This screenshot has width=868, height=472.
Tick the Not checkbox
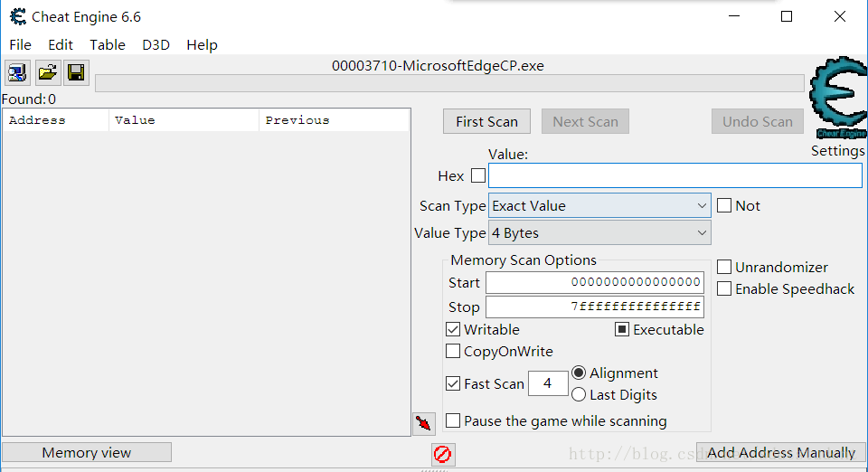pos(724,206)
